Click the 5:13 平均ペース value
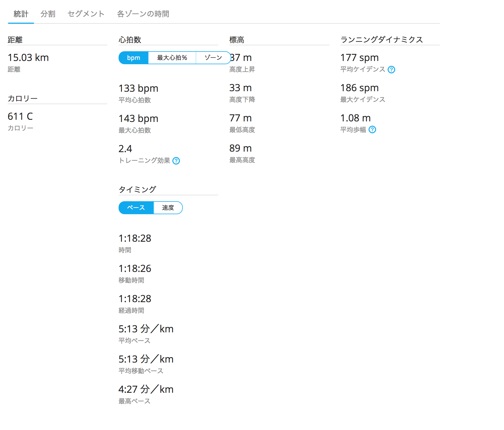 tap(146, 329)
